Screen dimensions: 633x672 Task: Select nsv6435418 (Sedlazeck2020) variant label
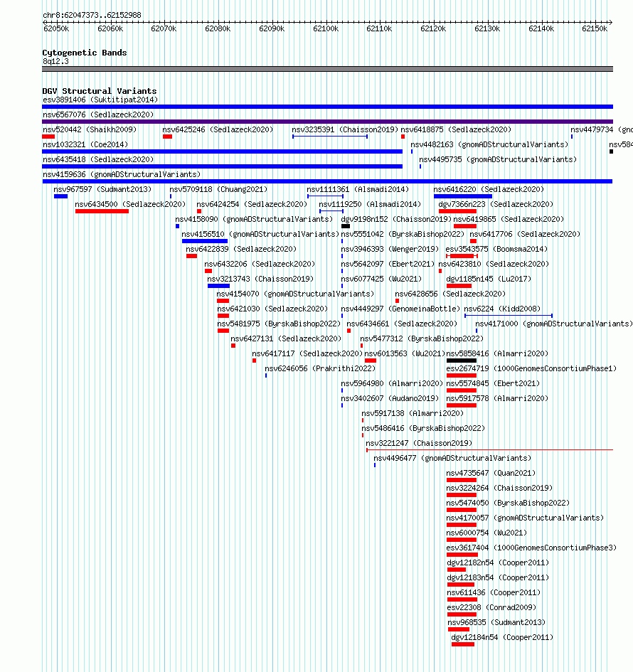98,160
